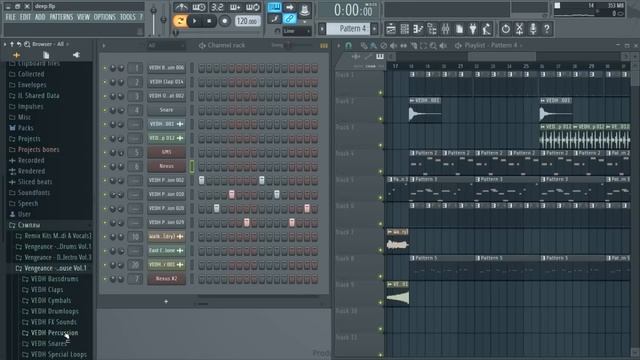Adjust the main volume slider in top toolbar

[153, 20]
